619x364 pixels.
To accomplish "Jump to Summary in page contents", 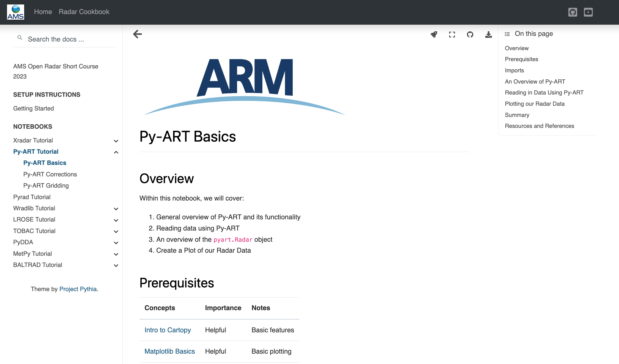I will click(517, 115).
